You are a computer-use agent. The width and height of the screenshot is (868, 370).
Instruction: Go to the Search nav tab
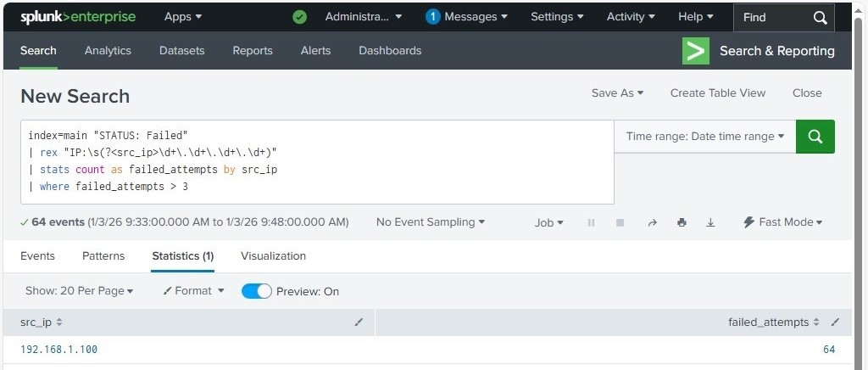coord(38,50)
